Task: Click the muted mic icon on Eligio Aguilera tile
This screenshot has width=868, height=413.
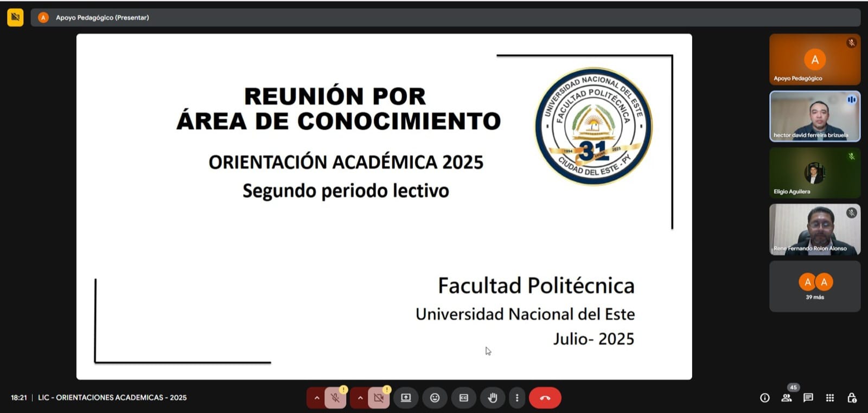Action: [x=852, y=156]
